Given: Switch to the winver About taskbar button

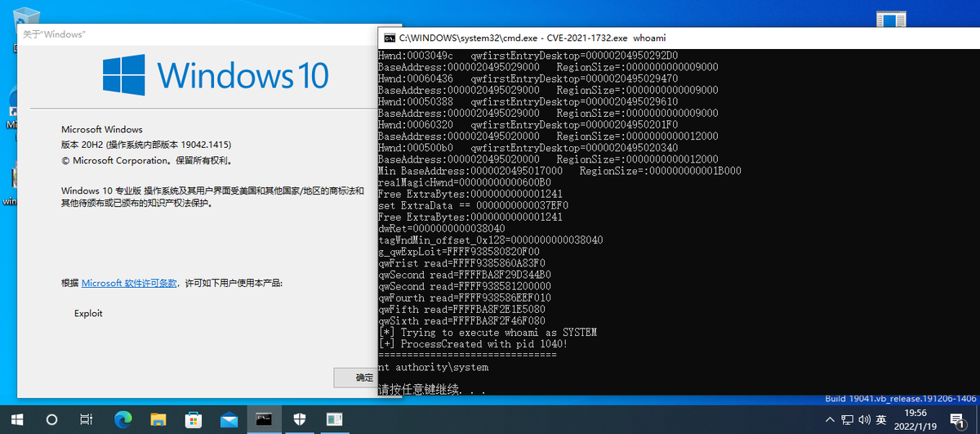Looking at the screenshot, I should coord(334,419).
